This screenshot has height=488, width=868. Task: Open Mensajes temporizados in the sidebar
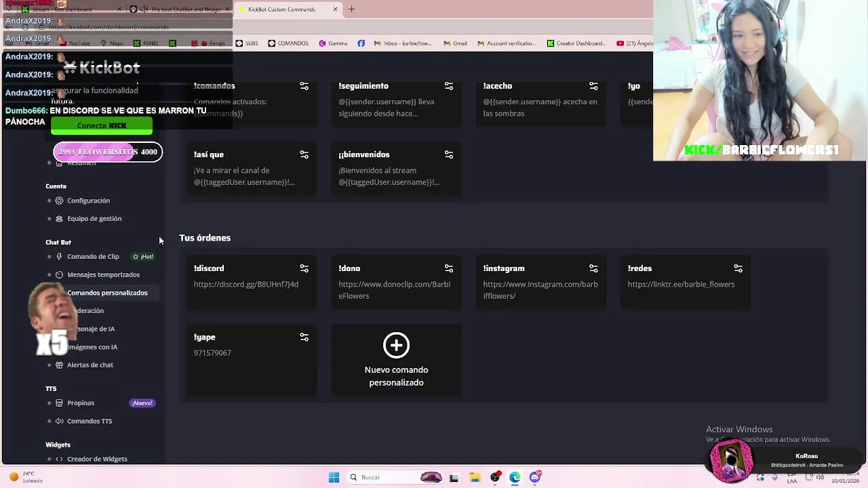(x=103, y=274)
